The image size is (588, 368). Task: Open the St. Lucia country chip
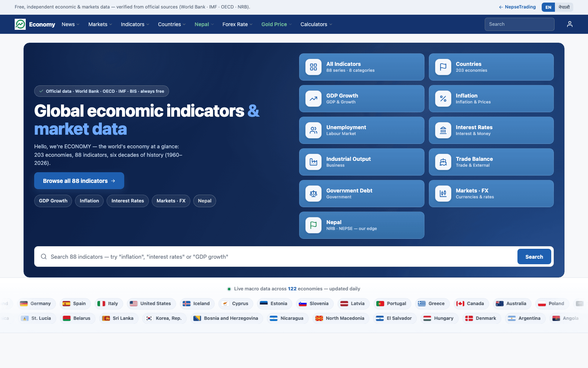click(36, 318)
